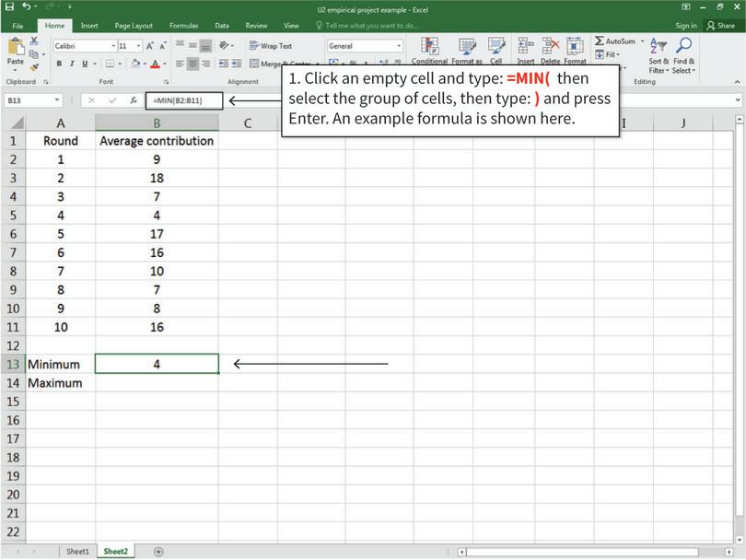Select the Format Painter tool
Screen dimensions: 746x560
[32, 64]
